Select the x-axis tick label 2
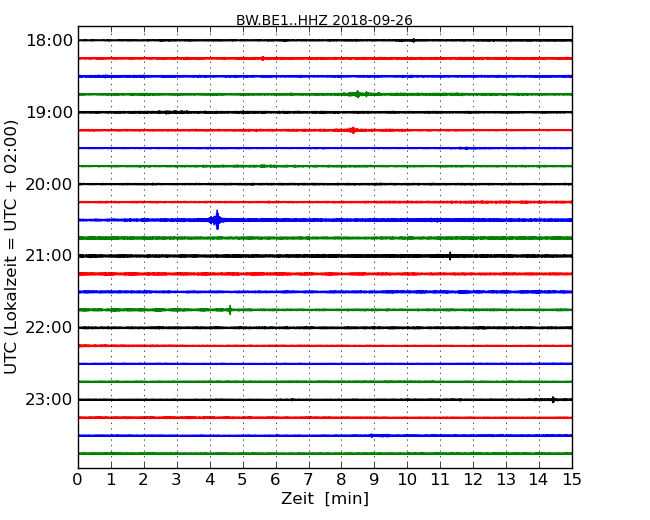Viewport: 650px width, 520px height. coord(143,480)
